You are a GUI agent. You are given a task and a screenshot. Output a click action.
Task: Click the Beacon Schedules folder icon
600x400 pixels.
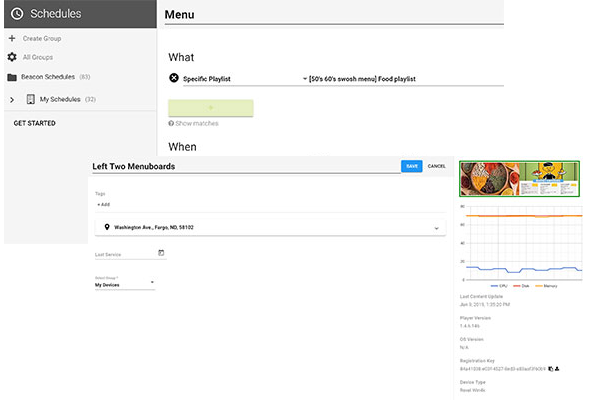(12, 77)
